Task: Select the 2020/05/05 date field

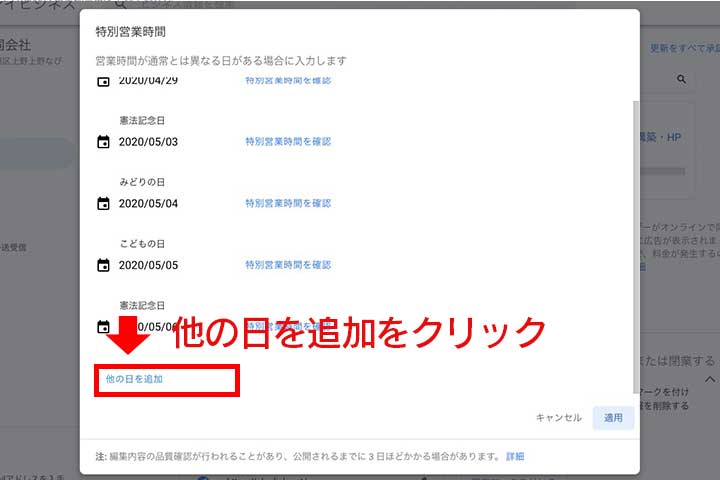Action: click(x=148, y=265)
